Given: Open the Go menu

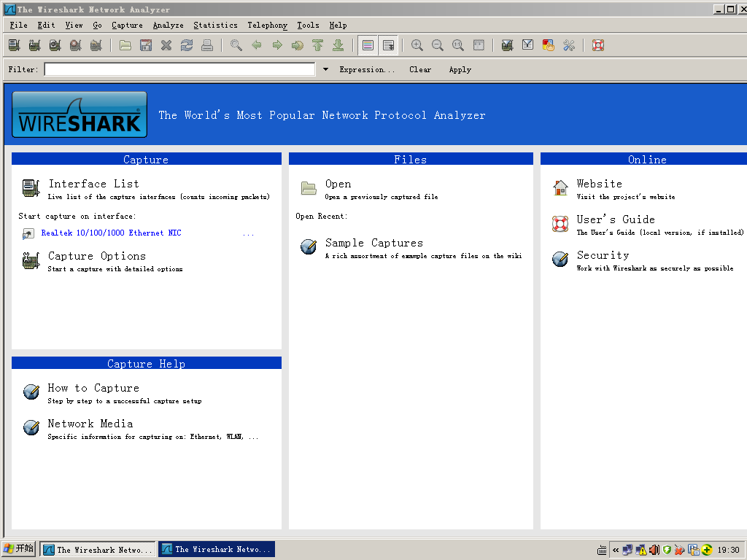Looking at the screenshot, I should pyautogui.click(x=97, y=26).
